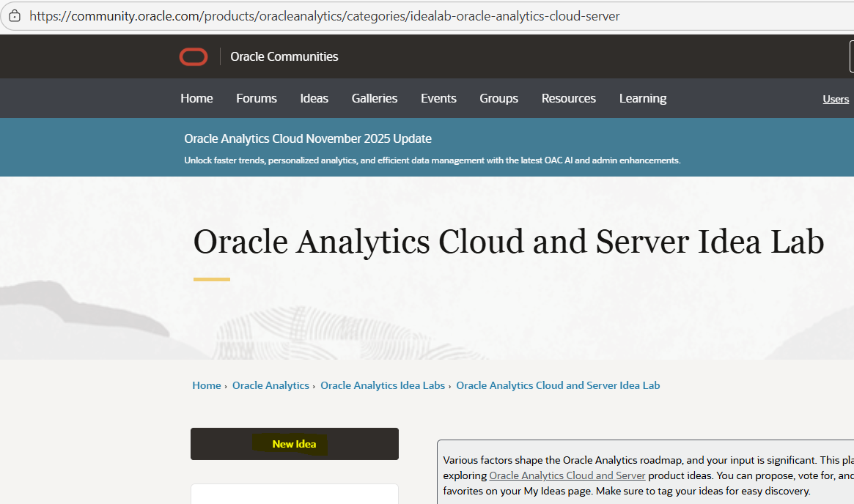The image size is (854, 504).
Task: Open the Forums menu item
Action: click(257, 98)
